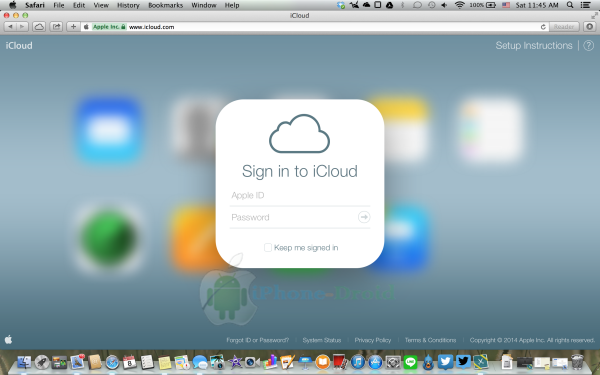The width and height of the screenshot is (600, 375).
Task: Open iTunes music note icon in Dock
Action: 358,362
